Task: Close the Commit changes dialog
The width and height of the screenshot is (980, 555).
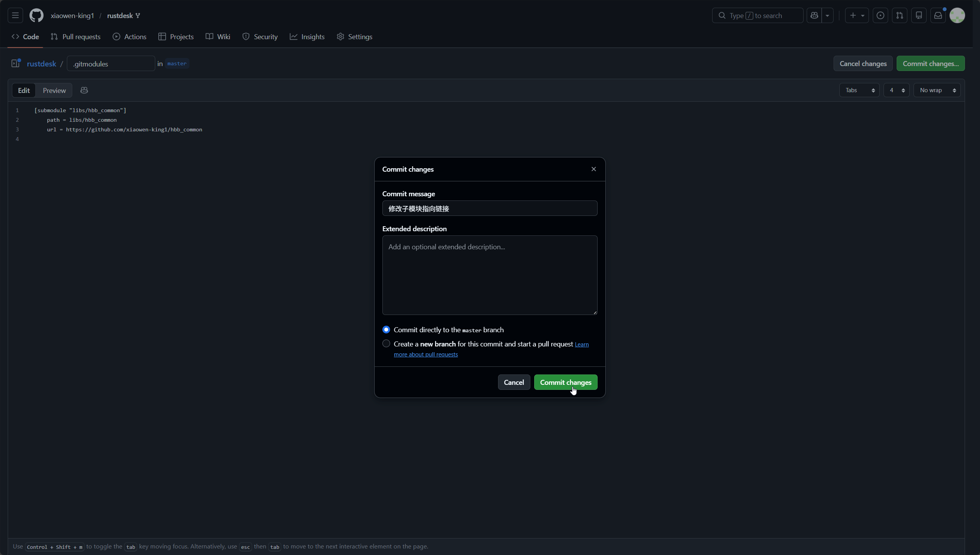Action: (x=593, y=169)
